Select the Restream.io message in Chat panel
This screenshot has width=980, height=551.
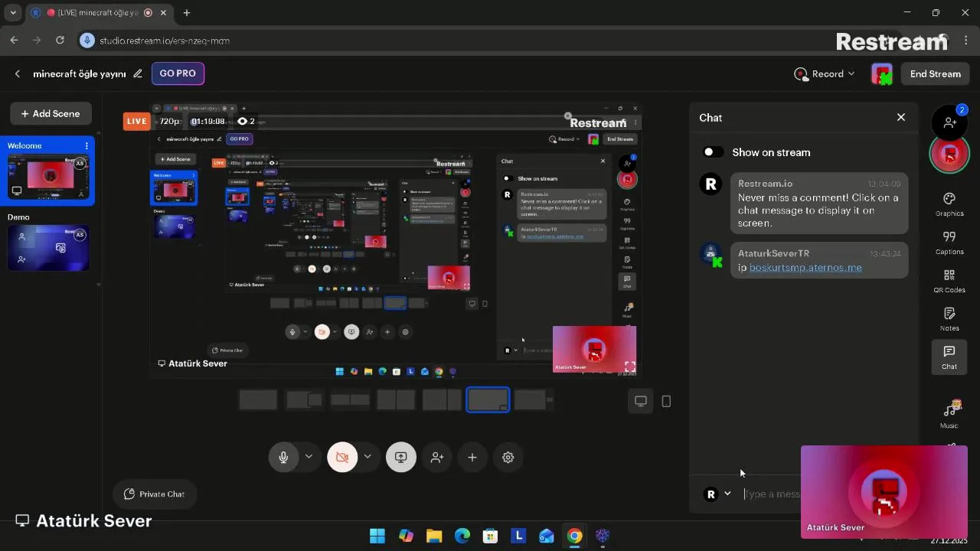pyautogui.click(x=819, y=203)
